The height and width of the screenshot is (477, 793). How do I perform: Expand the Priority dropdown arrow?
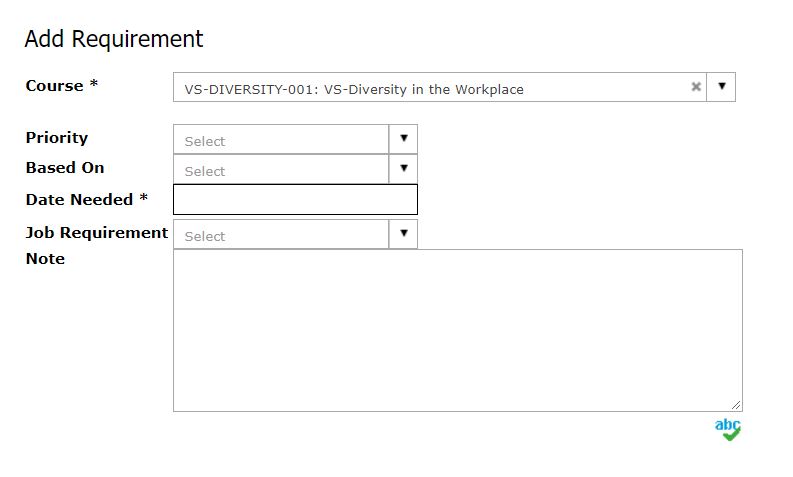403,139
